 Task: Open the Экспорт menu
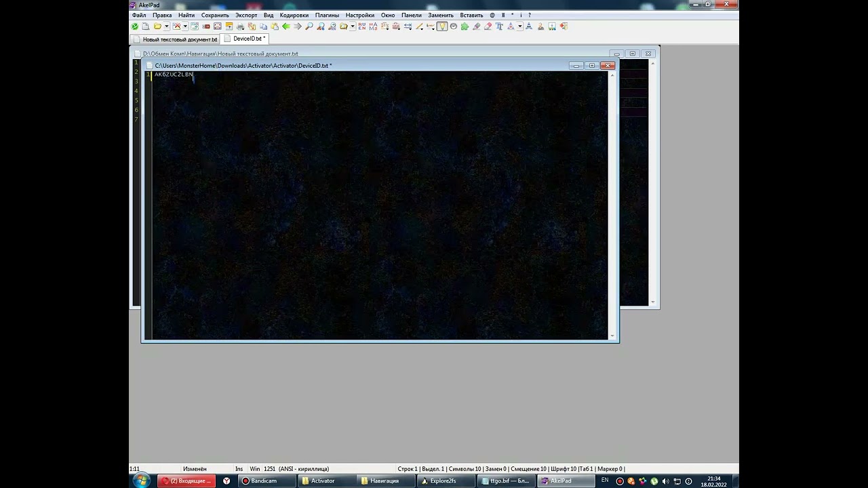click(x=246, y=15)
